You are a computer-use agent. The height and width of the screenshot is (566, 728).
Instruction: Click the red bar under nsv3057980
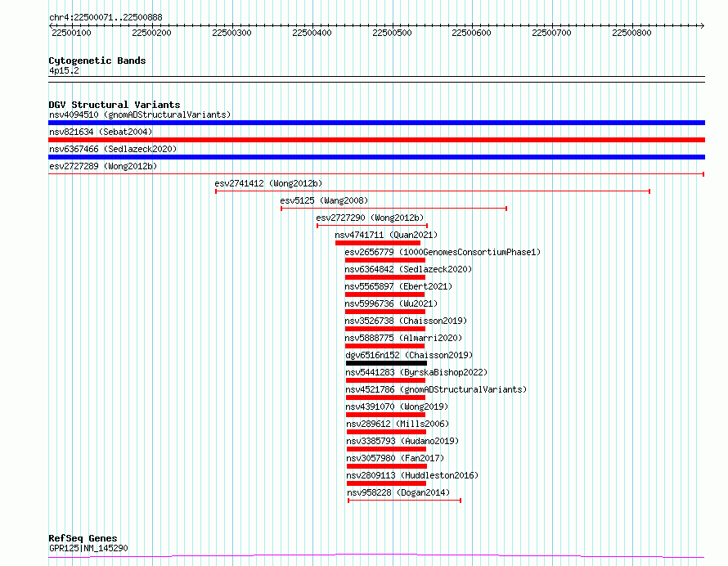[387, 466]
